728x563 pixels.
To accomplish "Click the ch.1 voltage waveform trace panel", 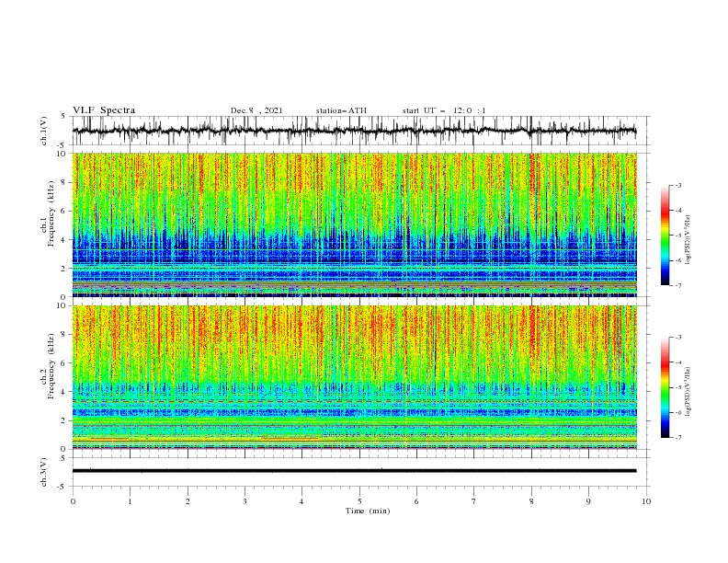I will tap(361, 131).
